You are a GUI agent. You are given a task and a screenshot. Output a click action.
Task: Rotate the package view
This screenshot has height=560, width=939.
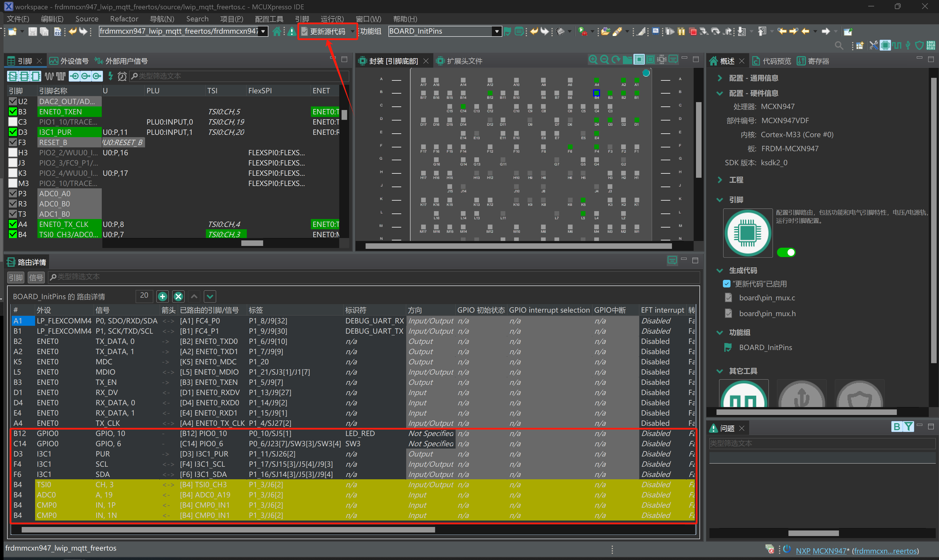(x=616, y=60)
